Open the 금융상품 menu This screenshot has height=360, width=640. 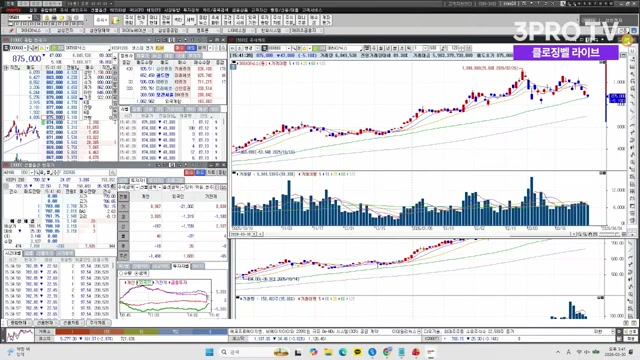[x=240, y=10]
